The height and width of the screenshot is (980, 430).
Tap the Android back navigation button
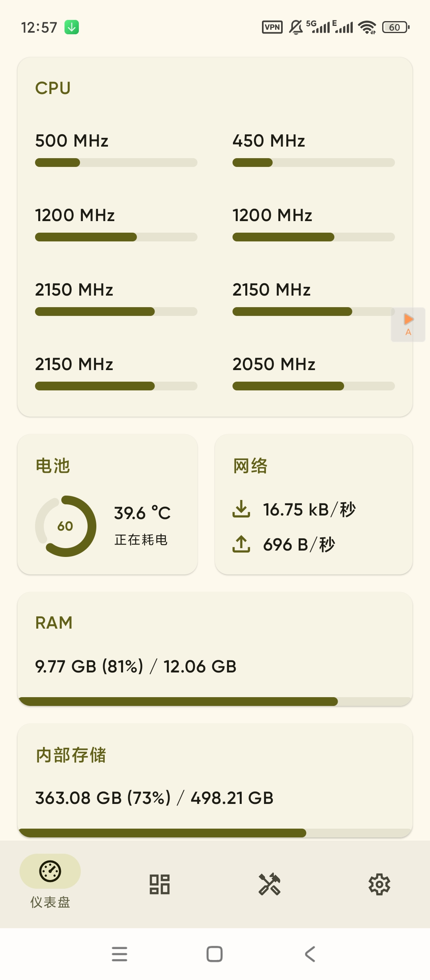pyautogui.click(x=310, y=954)
